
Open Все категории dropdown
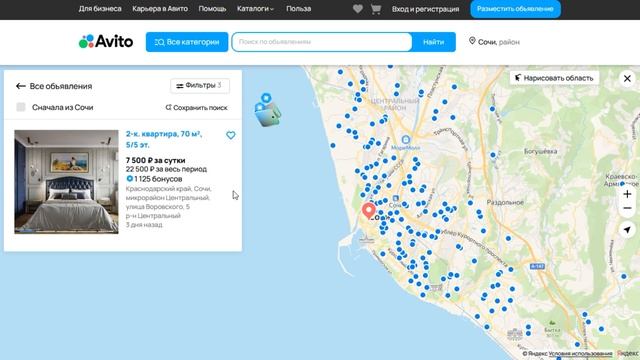[187, 42]
